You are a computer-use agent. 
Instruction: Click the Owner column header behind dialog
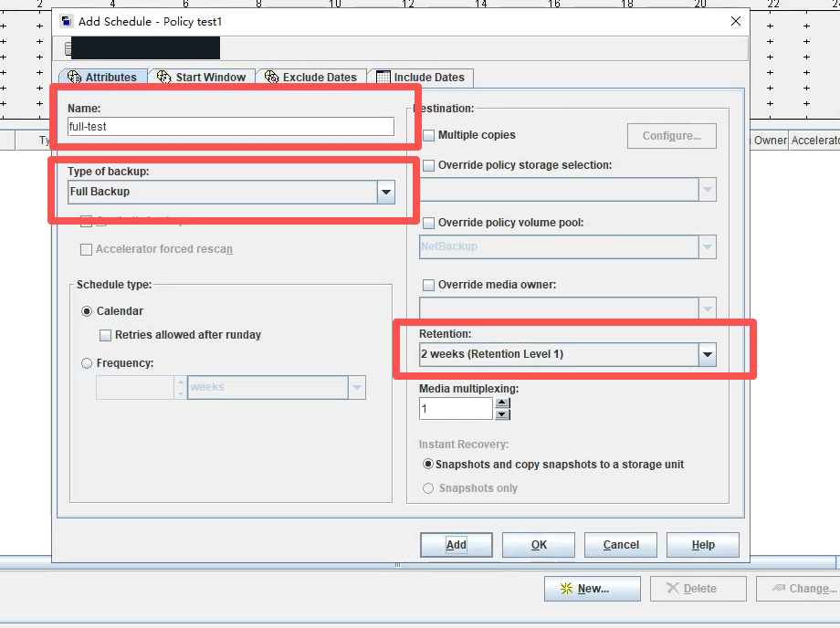[x=770, y=141]
